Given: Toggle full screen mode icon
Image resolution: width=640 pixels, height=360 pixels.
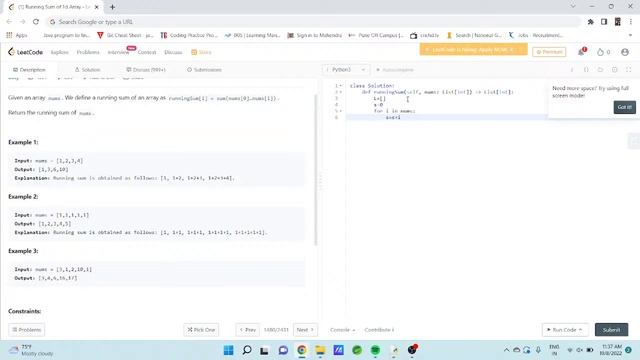Looking at the screenshot, I should click(x=629, y=70).
